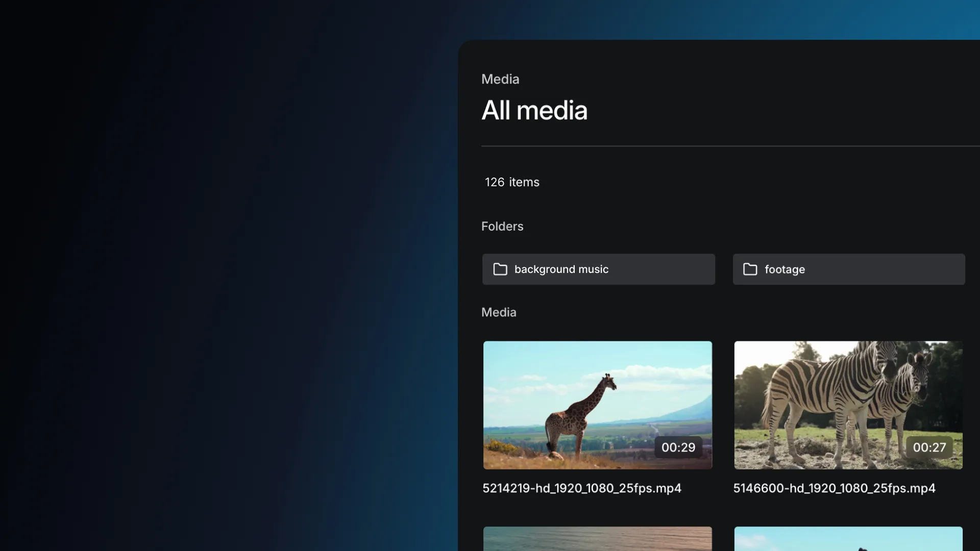Image resolution: width=980 pixels, height=551 pixels.
Task: Click the Folders section label
Action: (x=502, y=226)
